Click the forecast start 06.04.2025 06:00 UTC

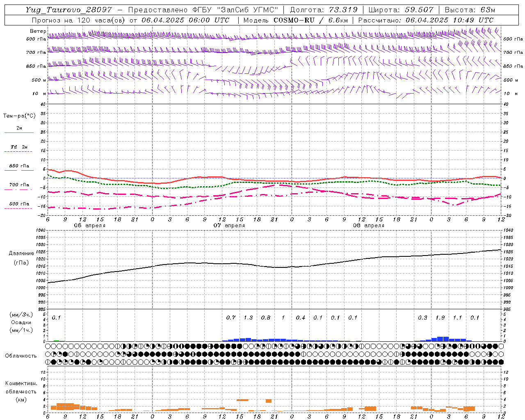click(185, 20)
